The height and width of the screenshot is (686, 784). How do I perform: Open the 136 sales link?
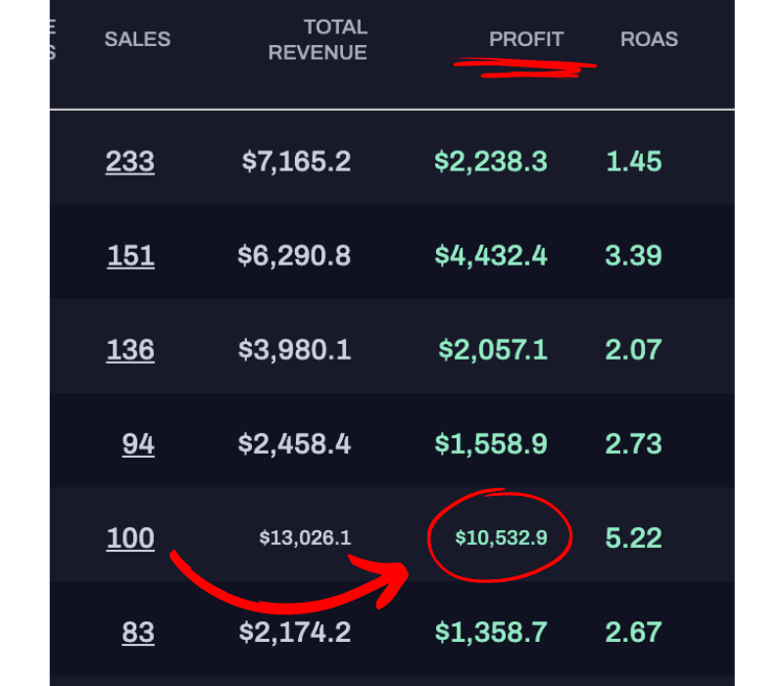130,350
